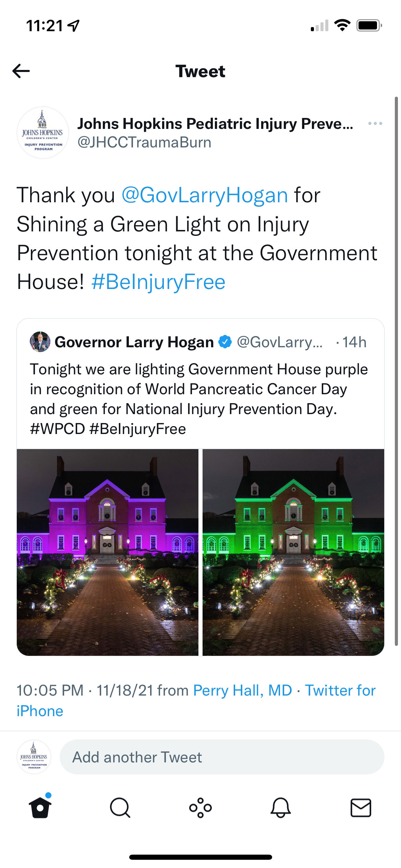Tap Governor Larry Hogan's small avatar
Screen dimensions: 401x868
coord(40,342)
